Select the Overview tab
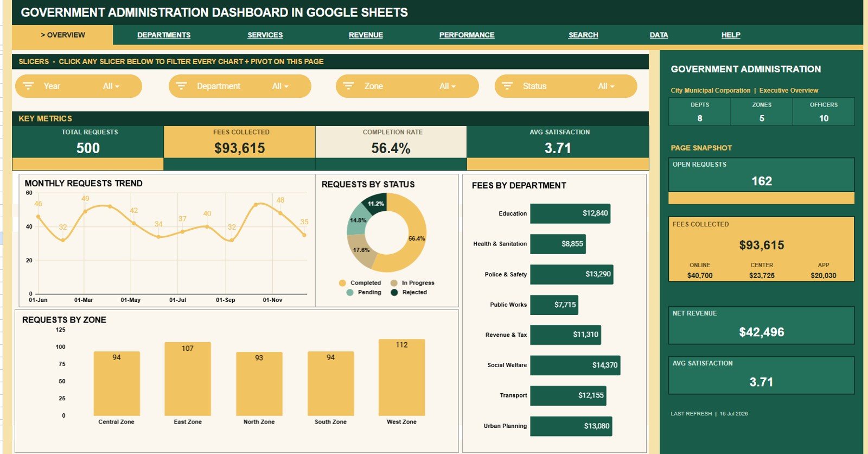Viewport: 868px width, 454px height. tap(63, 35)
